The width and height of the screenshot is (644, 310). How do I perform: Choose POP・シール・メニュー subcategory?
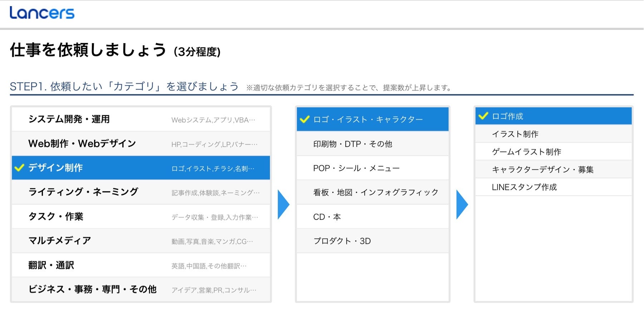[x=373, y=168]
